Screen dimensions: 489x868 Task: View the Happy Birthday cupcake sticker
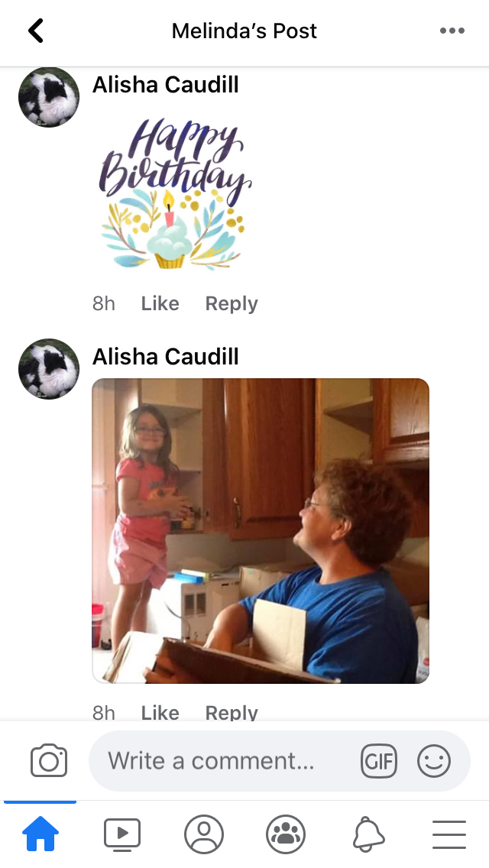click(175, 193)
